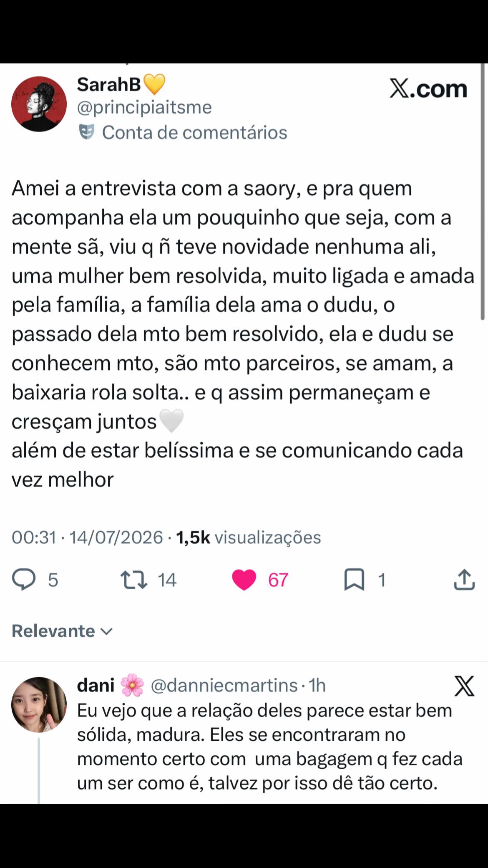
Task: Open dani's reply text about relação sólida
Action: tap(270, 747)
